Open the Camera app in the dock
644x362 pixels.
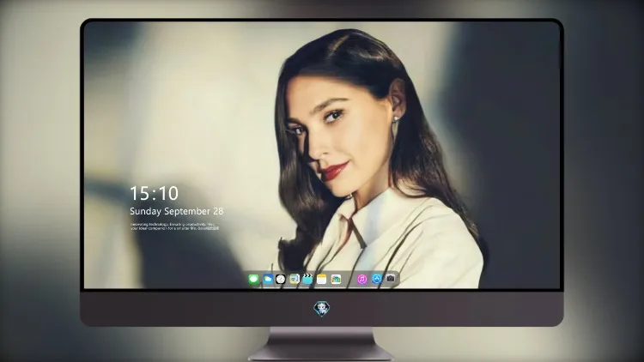pyautogui.click(x=391, y=278)
